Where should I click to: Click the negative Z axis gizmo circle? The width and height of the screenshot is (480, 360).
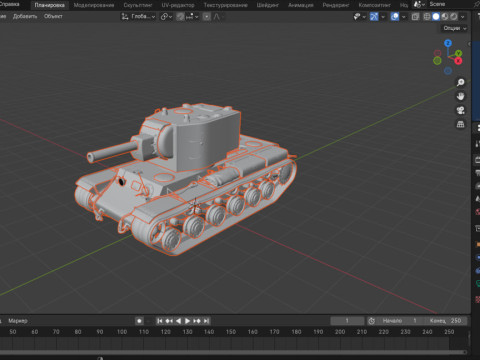coord(448,71)
